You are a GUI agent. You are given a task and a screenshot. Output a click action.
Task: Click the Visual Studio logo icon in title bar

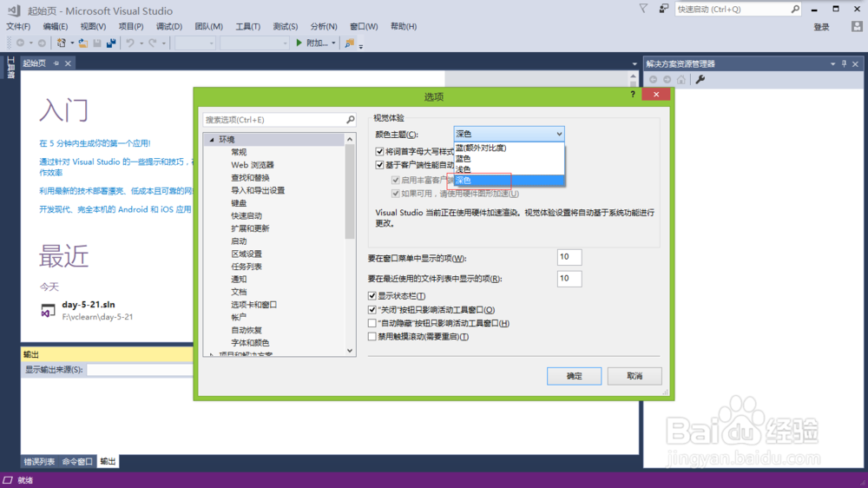click(x=15, y=10)
